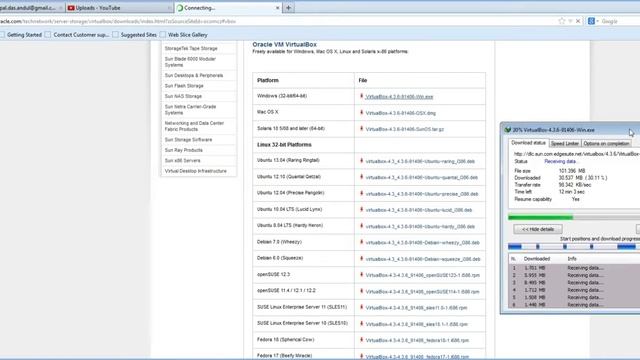Open Sun NAS Storage sidebar item
The image size is (640, 360).
tap(183, 96)
